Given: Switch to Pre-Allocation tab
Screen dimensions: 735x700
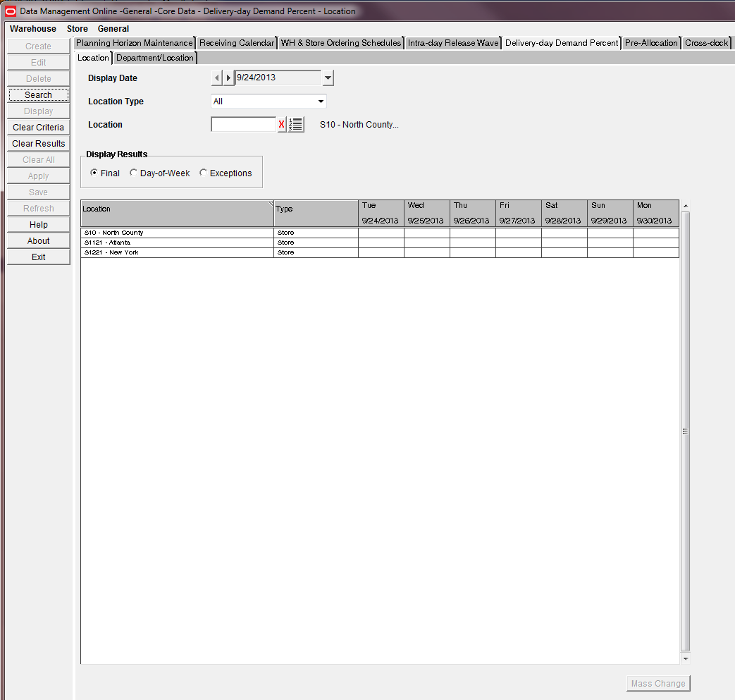Looking at the screenshot, I should [x=651, y=43].
